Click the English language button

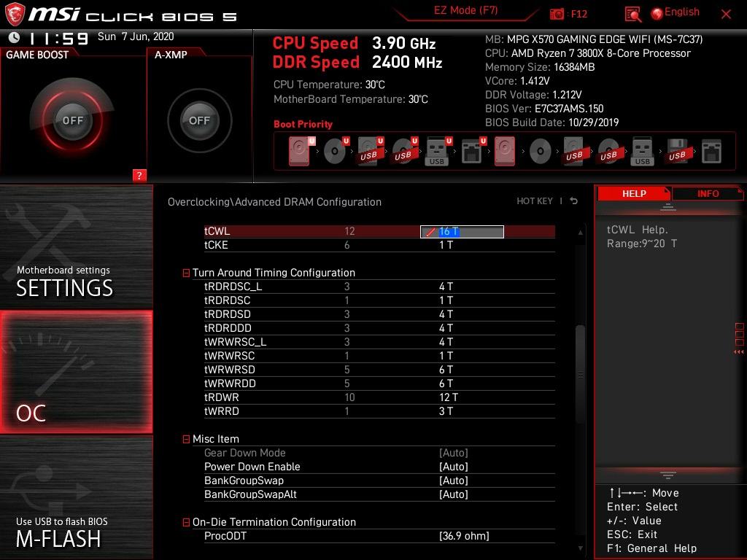pyautogui.click(x=682, y=12)
